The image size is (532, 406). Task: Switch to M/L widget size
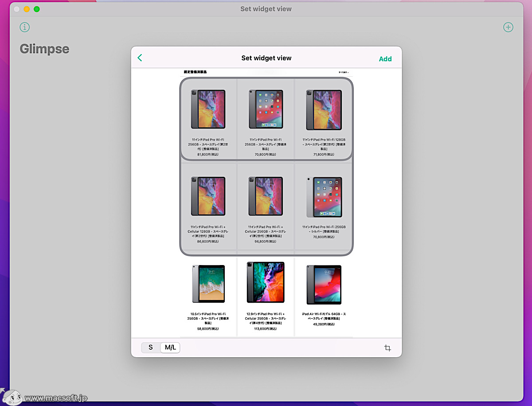[x=170, y=347]
